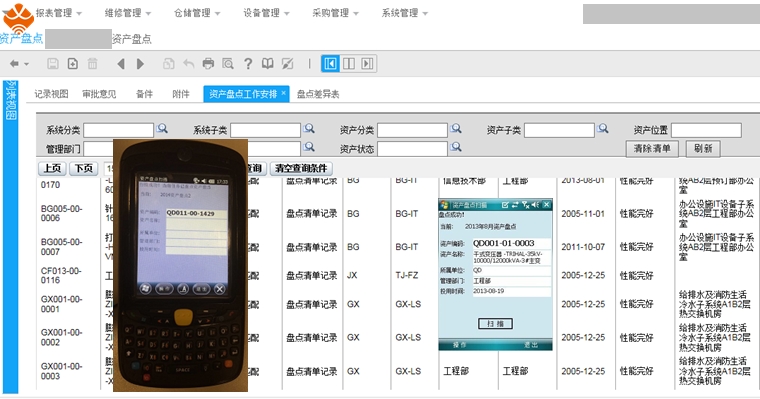Screen dimensions: 760x399
Task: Click the print preview magnifier icon
Action: click(228, 64)
